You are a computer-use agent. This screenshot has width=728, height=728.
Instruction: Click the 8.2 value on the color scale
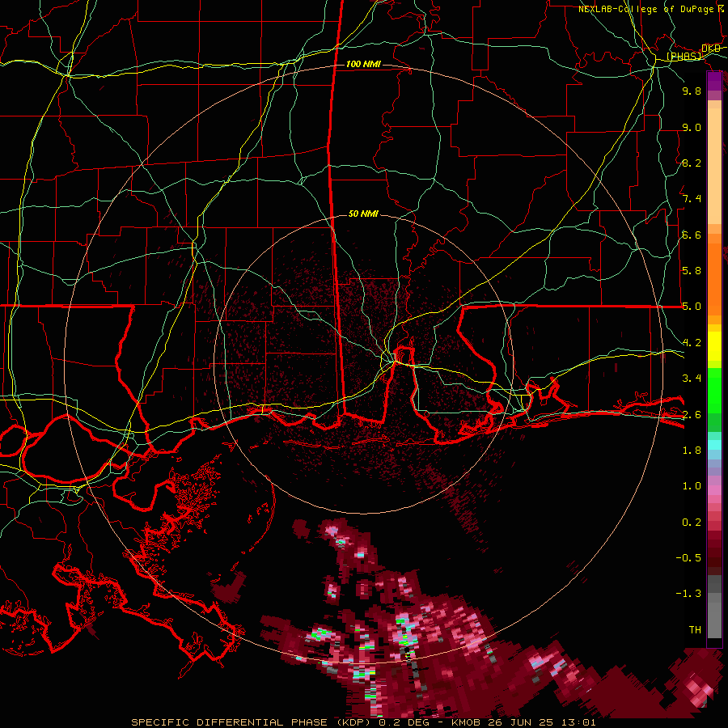coord(692,163)
